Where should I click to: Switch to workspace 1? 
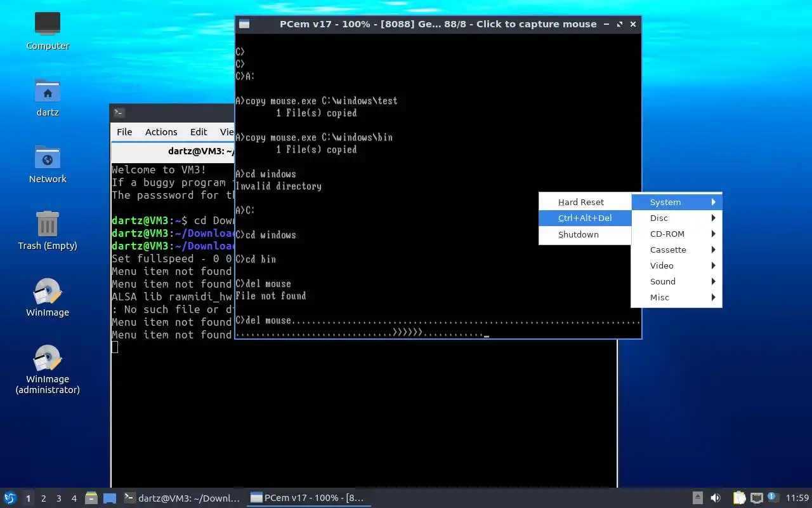[28, 498]
